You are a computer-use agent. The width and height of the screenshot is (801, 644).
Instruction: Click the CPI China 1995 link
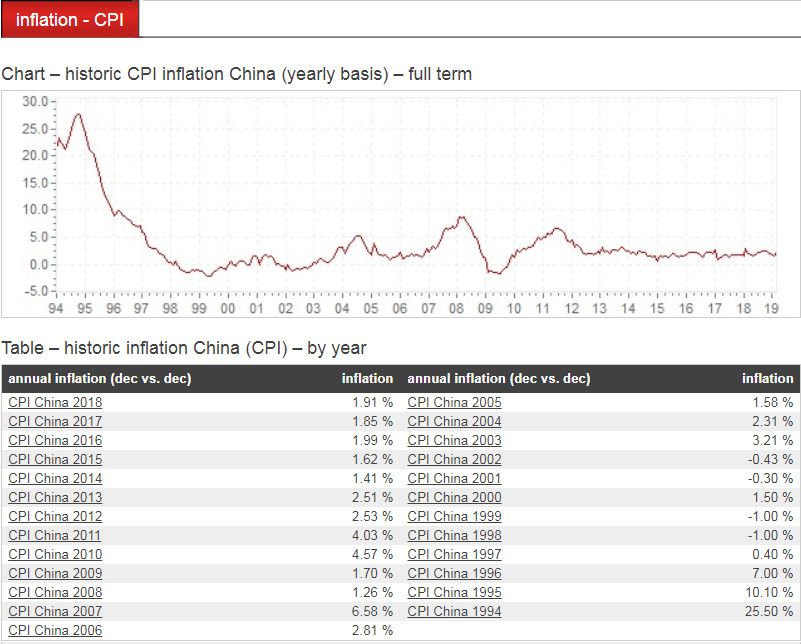pos(455,592)
